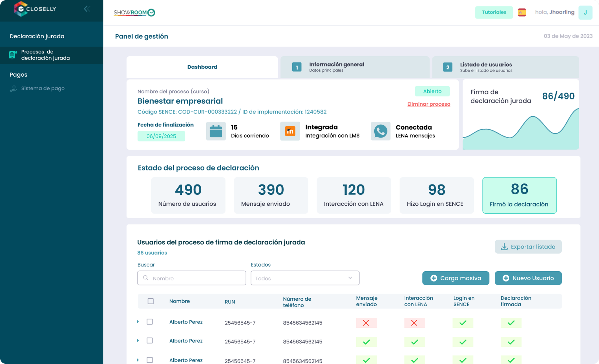Click the orange LMS integration icon
The width and height of the screenshot is (599, 364).
[290, 131]
